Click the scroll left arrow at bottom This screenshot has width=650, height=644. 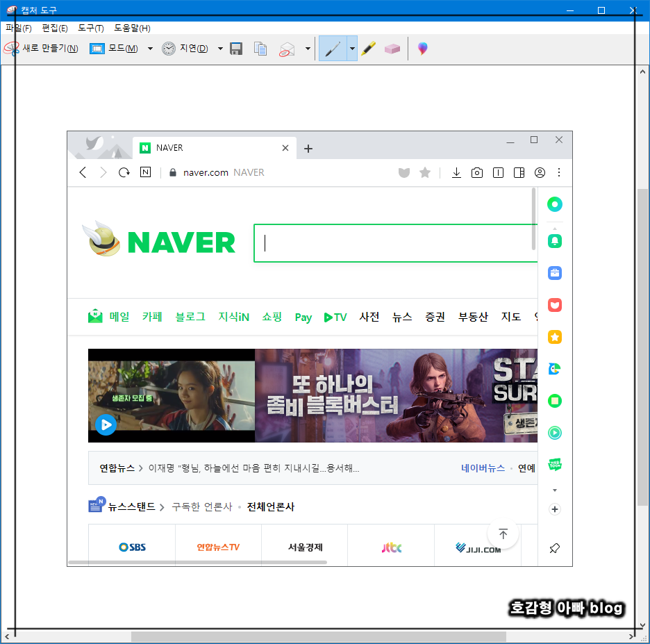click(7, 636)
